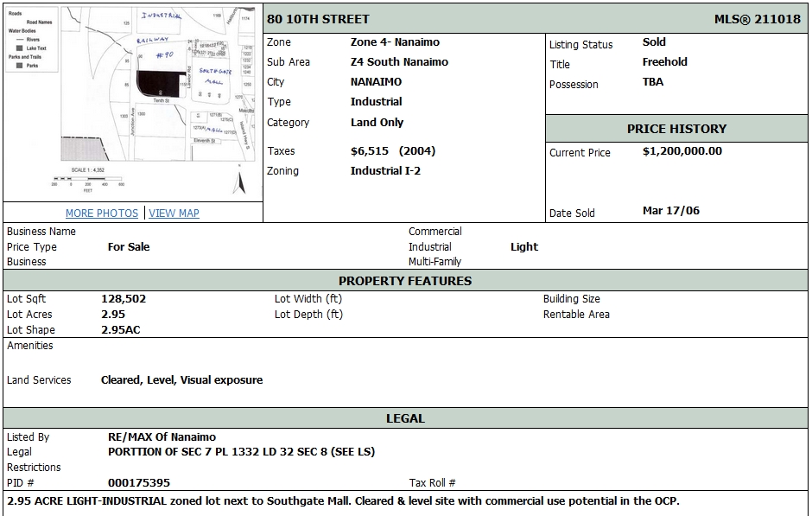Click the black highlighted lot on the map
Screen dimensions: 812x516
161,84
